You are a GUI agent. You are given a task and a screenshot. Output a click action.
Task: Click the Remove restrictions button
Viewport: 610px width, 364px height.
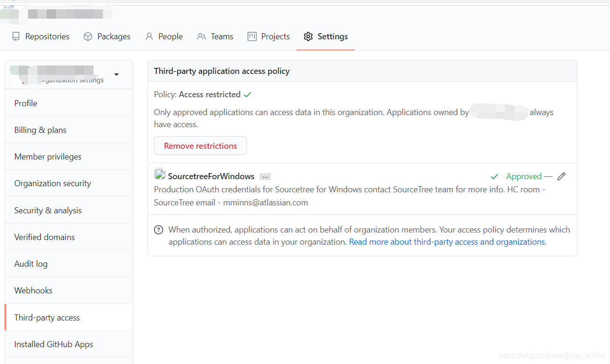click(x=200, y=146)
